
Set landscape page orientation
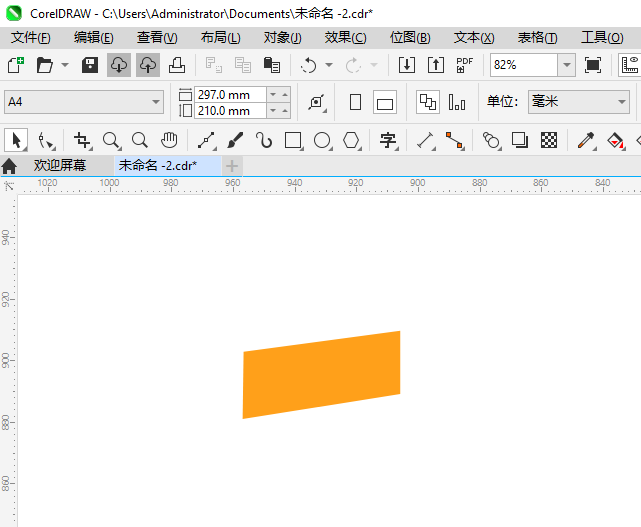[x=385, y=102]
